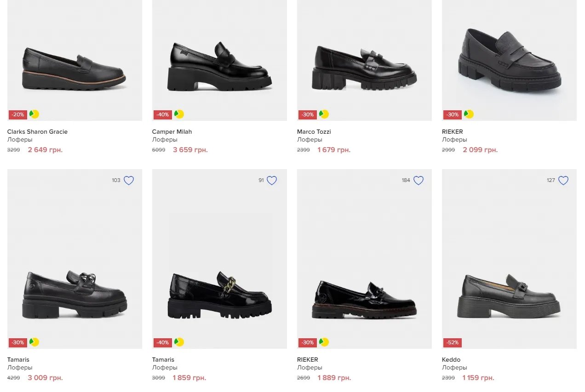The width and height of the screenshot is (585, 392).
Task: Click installment pie icon on Marco Tozzi
Action: 324,114
